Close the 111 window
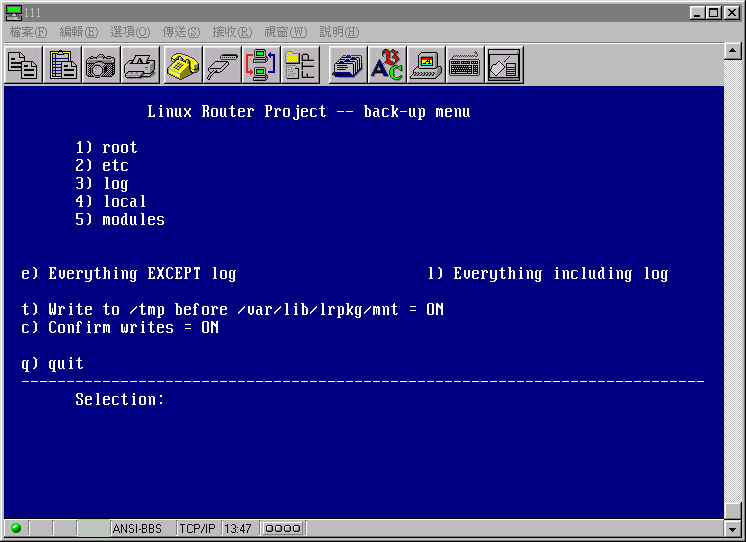Screen dimensions: 746x542 click(x=732, y=13)
